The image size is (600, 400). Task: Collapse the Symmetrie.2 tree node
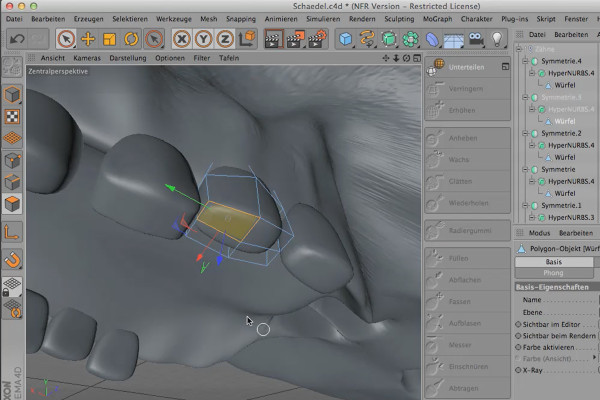click(x=525, y=133)
